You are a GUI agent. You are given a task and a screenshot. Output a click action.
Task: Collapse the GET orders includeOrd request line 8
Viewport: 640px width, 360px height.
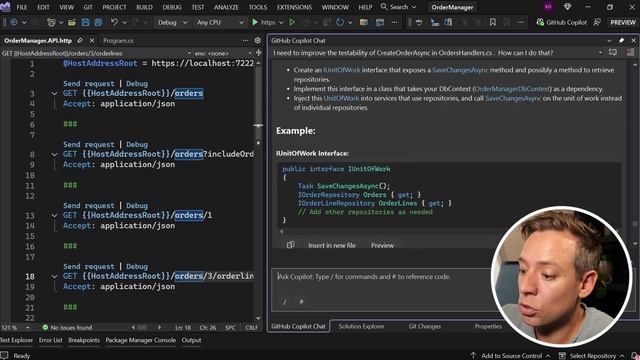54,154
